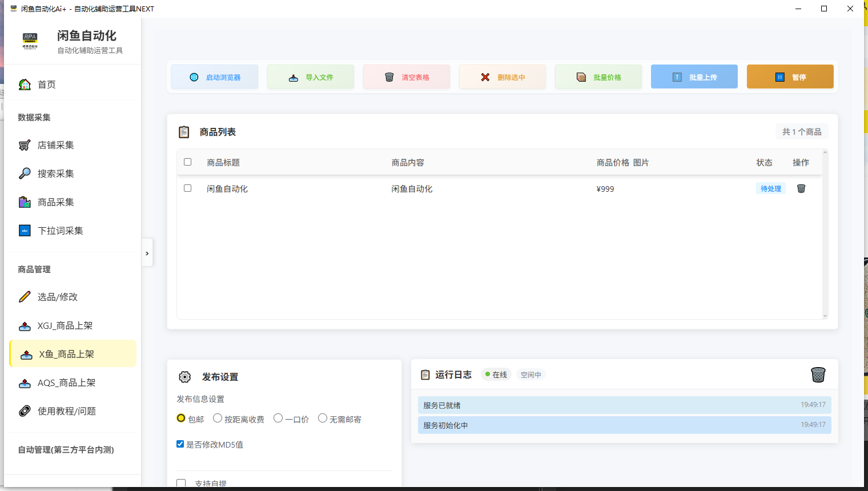Click the icon next to 使用教程/问题
868x491 pixels.
25,411
